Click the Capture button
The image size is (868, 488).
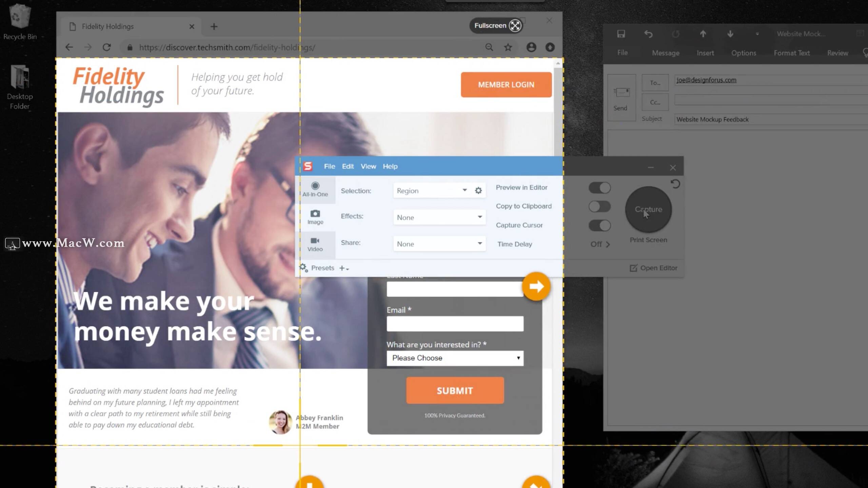(648, 209)
